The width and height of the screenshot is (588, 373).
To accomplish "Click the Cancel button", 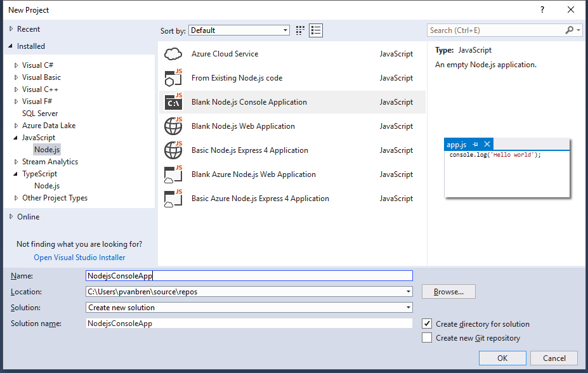I will pyautogui.click(x=554, y=358).
